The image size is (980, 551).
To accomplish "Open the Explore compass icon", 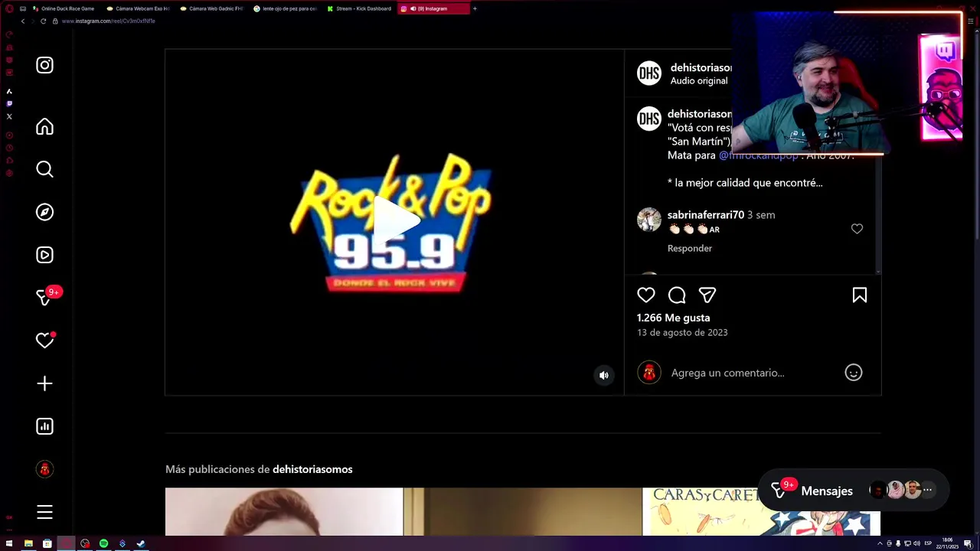I will [44, 212].
